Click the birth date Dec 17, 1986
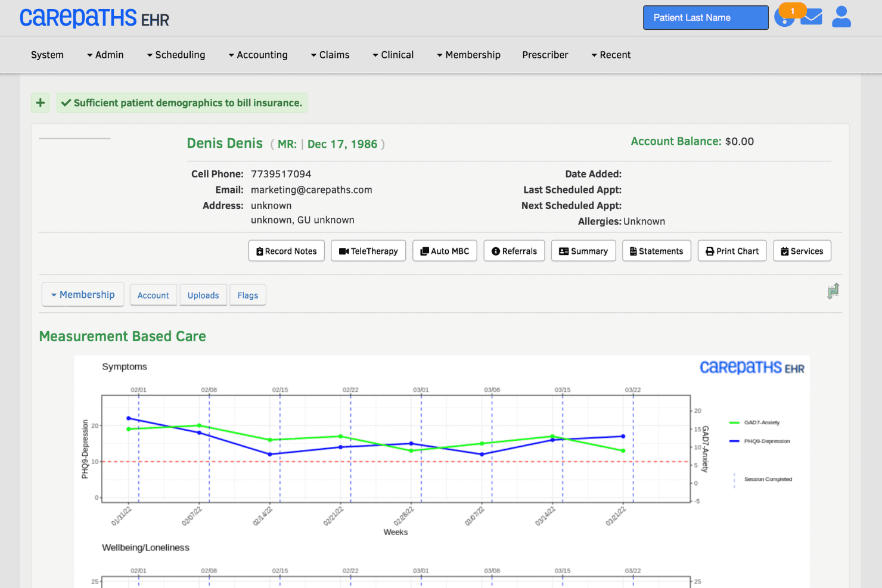 [343, 144]
